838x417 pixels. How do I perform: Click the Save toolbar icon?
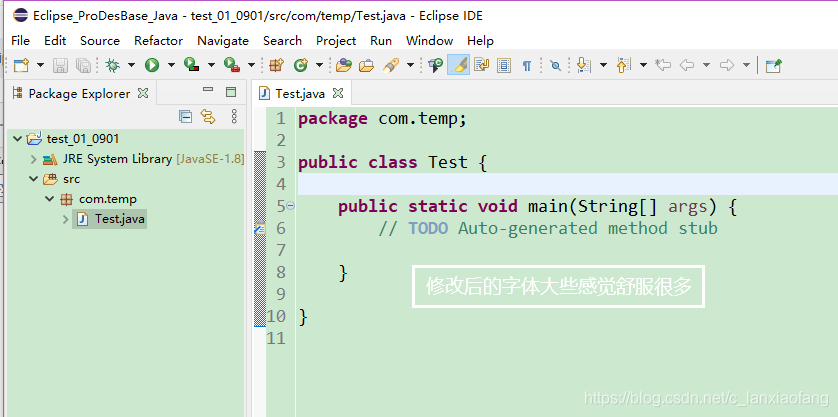coord(60,65)
